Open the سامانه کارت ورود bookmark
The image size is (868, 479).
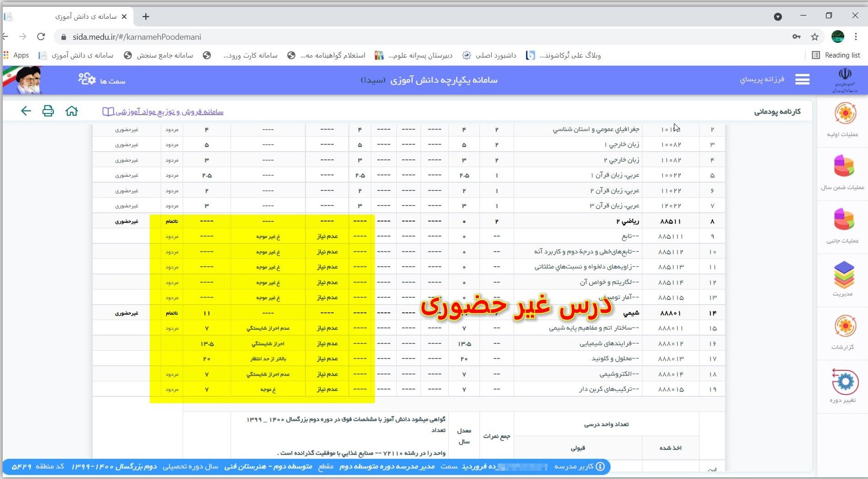pos(240,55)
